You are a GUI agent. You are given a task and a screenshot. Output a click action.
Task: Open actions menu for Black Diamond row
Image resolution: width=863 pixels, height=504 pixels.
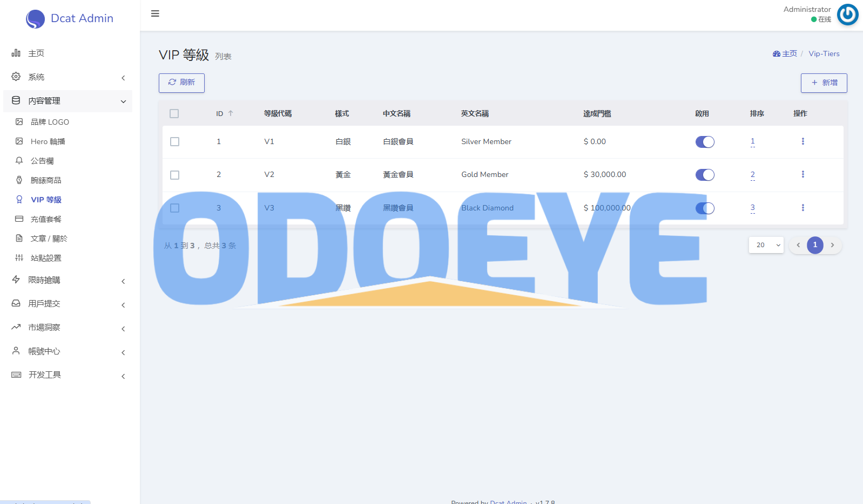[x=803, y=208]
